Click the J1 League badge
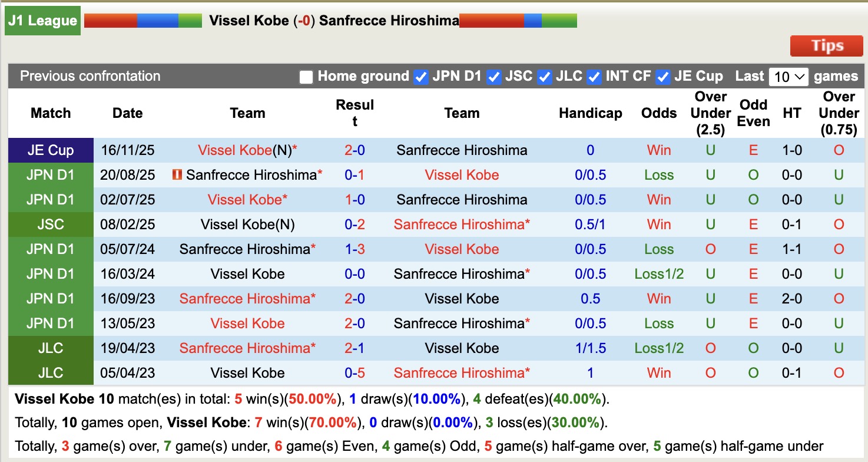Screen dimensions: 868x462 tap(42, 21)
